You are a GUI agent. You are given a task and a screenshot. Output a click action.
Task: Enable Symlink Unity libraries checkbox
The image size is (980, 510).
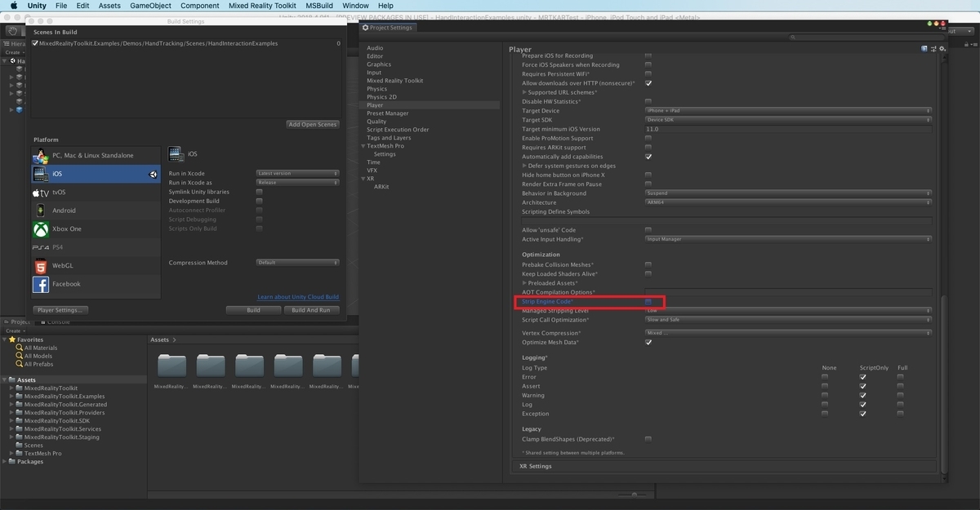(259, 192)
